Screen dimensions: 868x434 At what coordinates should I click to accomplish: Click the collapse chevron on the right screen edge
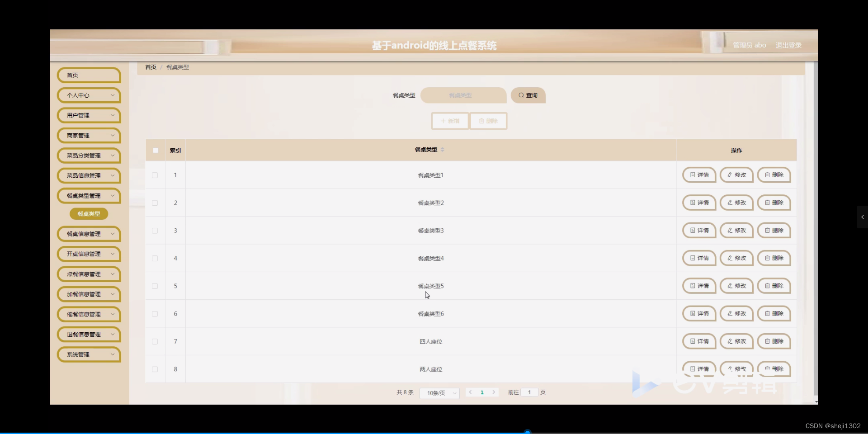click(863, 217)
